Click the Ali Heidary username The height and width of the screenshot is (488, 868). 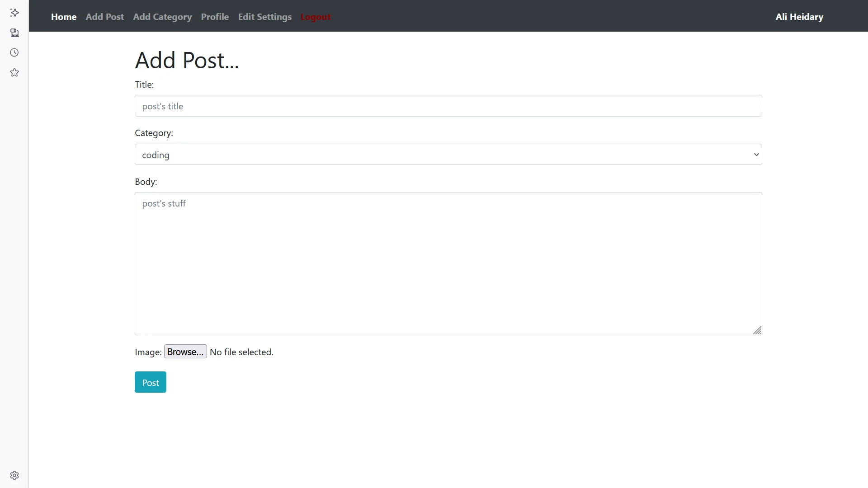pos(799,17)
